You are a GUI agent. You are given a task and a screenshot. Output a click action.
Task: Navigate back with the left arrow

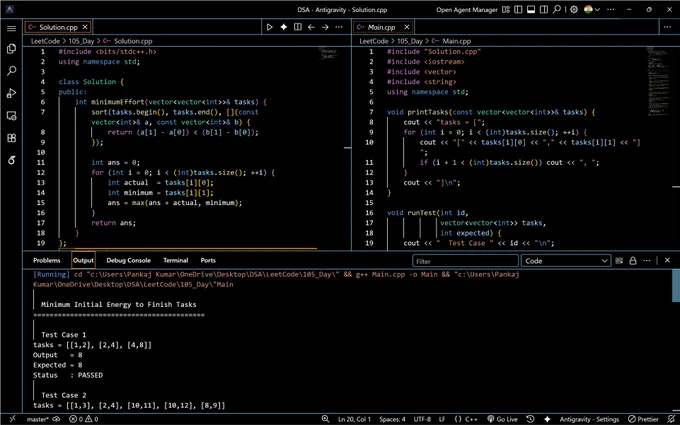(311, 27)
